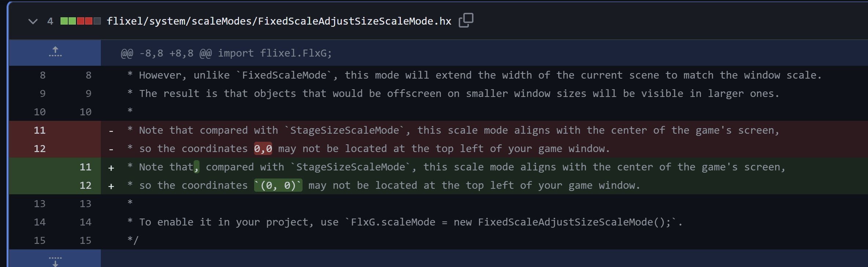The height and width of the screenshot is (267, 868).
Task: Click old line number 8 in the gutter
Action: pyautogui.click(x=42, y=75)
